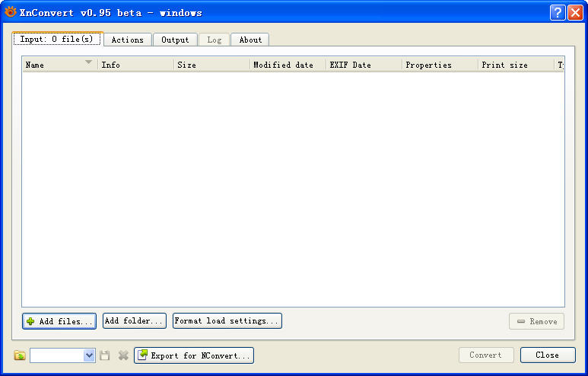Sort by the Info column header
This screenshot has height=376, width=588.
[135, 65]
